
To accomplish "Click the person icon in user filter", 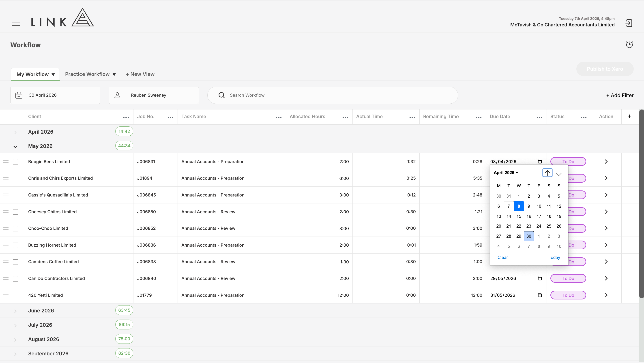I will (117, 95).
